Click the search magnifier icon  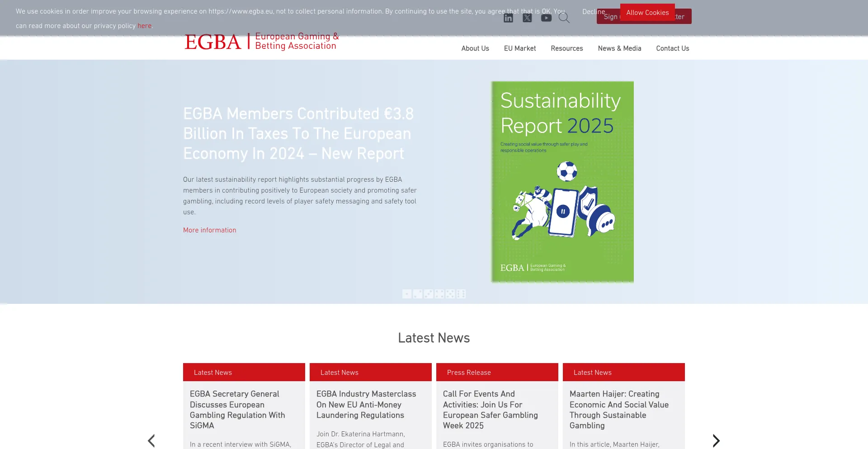point(564,18)
